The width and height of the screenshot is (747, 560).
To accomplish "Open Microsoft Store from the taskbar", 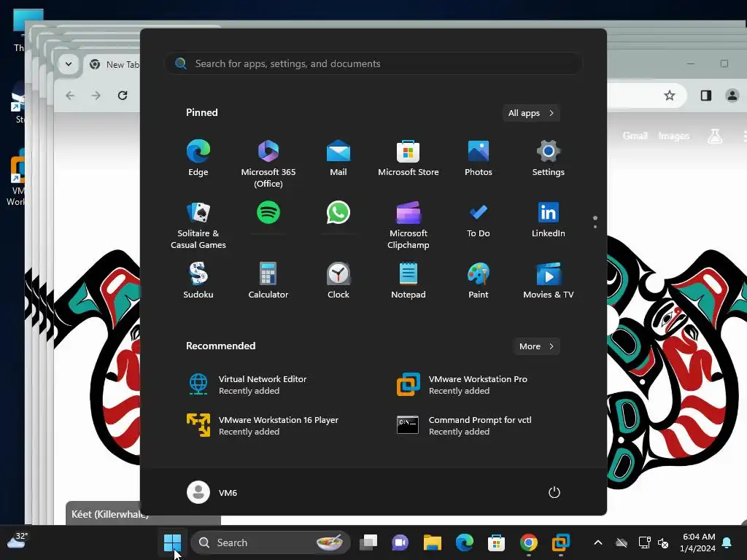I will tap(496, 542).
